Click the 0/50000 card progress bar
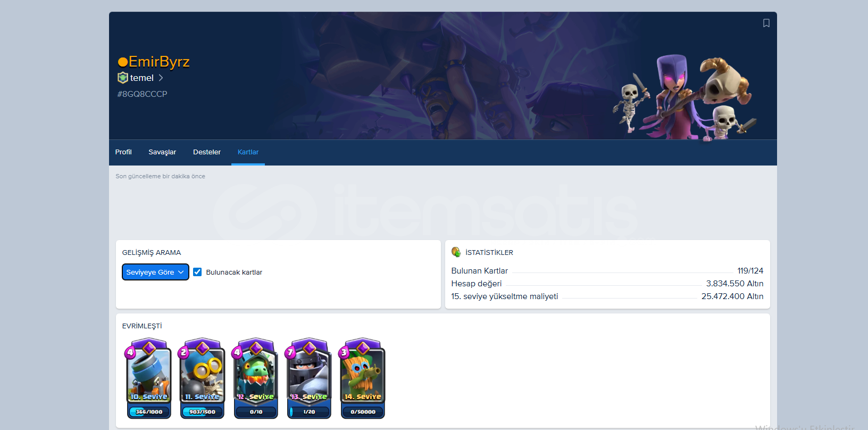Viewport: 868px width, 430px height. point(363,411)
